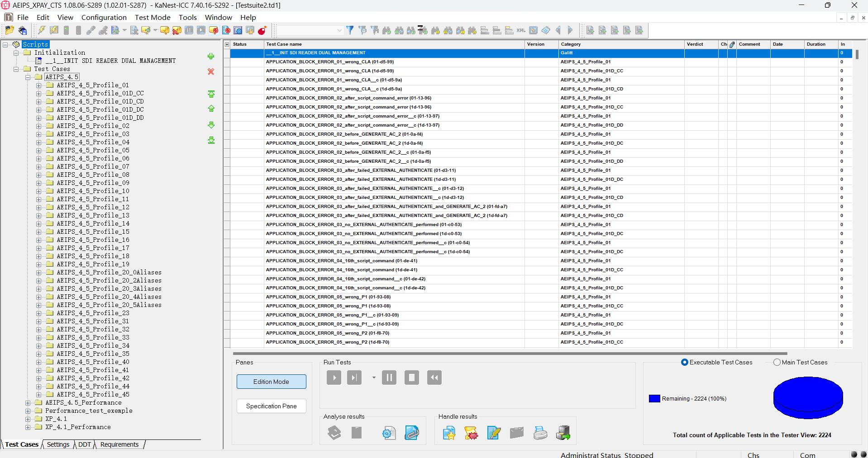Open the Test Mode menu
This screenshot has width=868, height=458.
pos(153,17)
